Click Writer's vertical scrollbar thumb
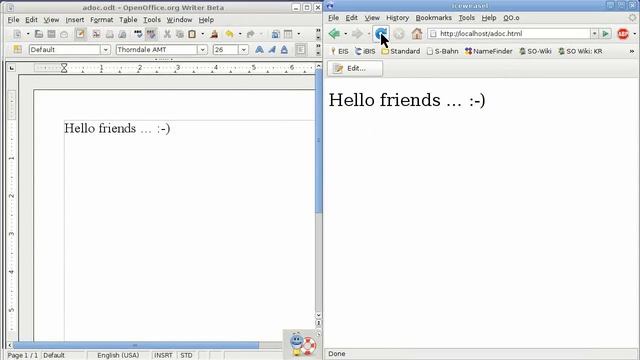Viewport: 640px width, 360px height. (x=319, y=141)
